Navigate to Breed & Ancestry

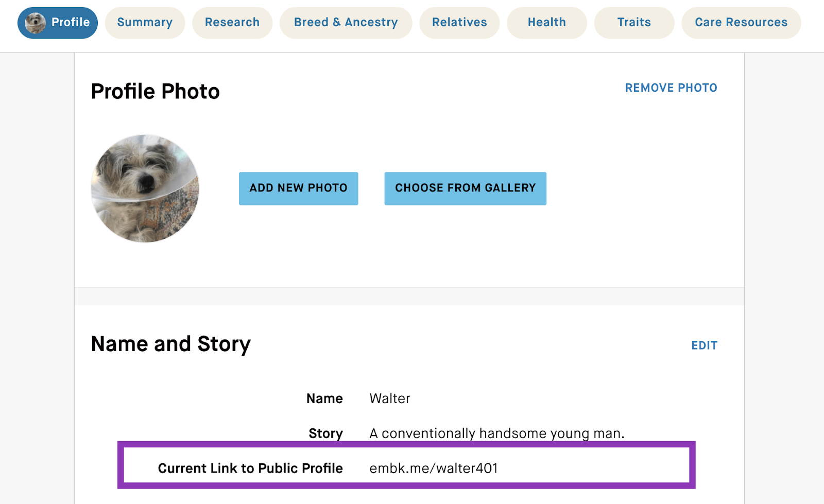click(x=345, y=22)
